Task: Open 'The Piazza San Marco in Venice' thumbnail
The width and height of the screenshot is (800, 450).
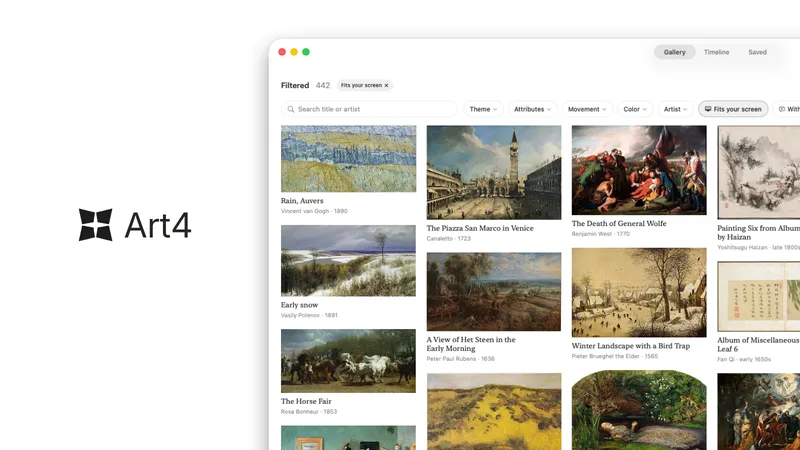Action: pos(494,172)
